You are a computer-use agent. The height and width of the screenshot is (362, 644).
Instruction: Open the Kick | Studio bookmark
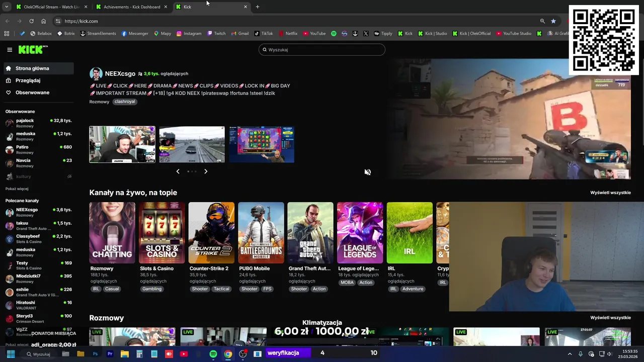(432, 34)
